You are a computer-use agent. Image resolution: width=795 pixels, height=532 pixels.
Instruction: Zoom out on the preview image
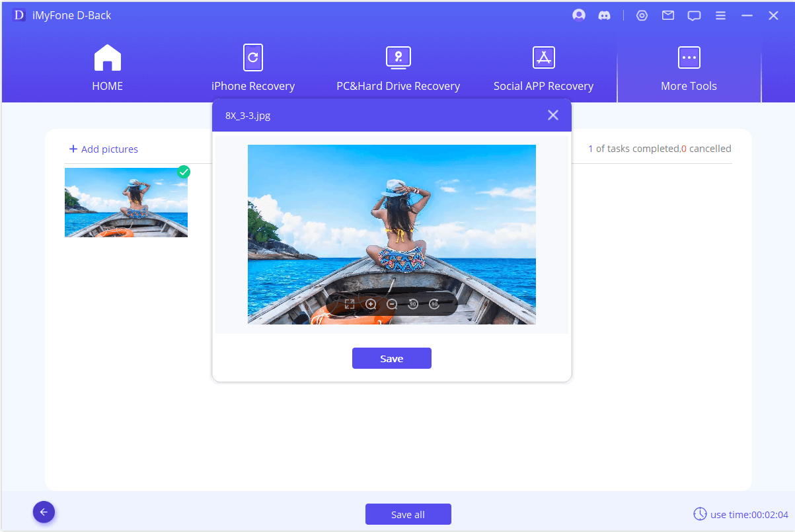click(392, 304)
